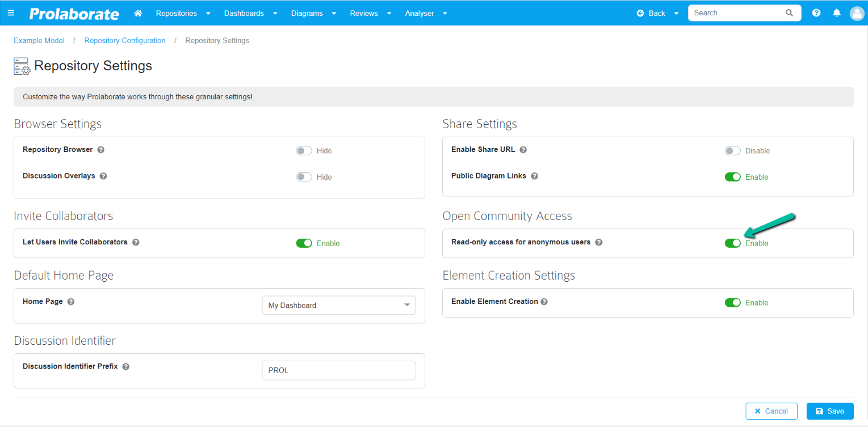This screenshot has width=868, height=427.
Task: Toggle Let Users Invite Collaborators switch
Action: click(304, 243)
